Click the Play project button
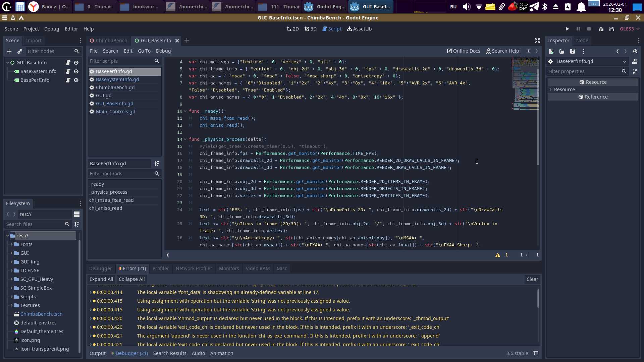 (x=567, y=29)
